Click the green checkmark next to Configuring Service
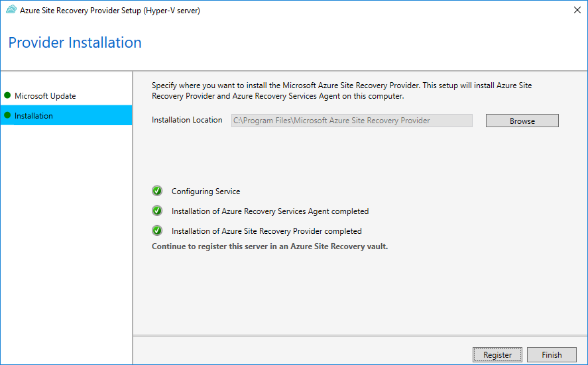Image resolution: width=588 pixels, height=365 pixels. click(x=157, y=191)
